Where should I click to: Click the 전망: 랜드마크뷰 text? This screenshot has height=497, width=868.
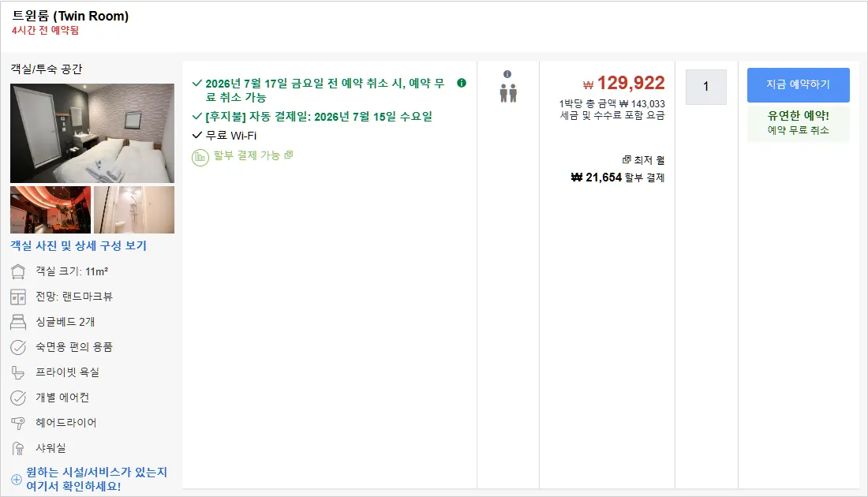74,297
